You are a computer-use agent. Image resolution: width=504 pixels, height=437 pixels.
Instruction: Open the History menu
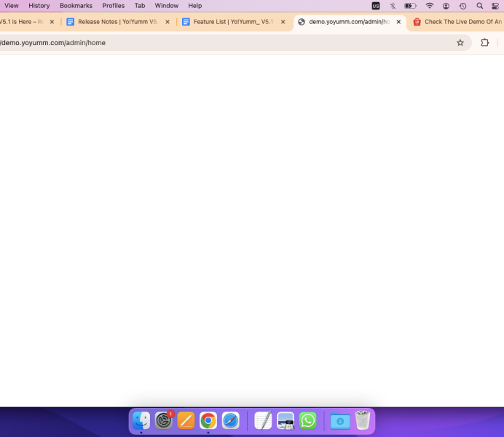(x=39, y=6)
